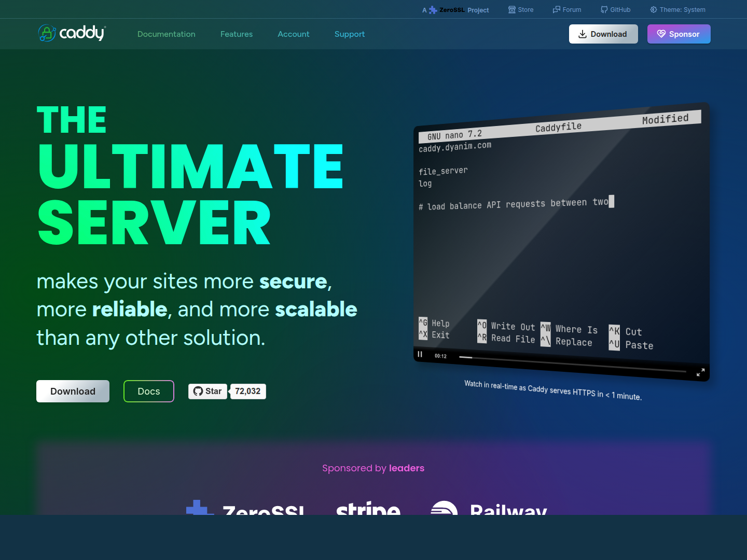Open the Account menu
This screenshot has height=560, width=747.
click(x=294, y=34)
